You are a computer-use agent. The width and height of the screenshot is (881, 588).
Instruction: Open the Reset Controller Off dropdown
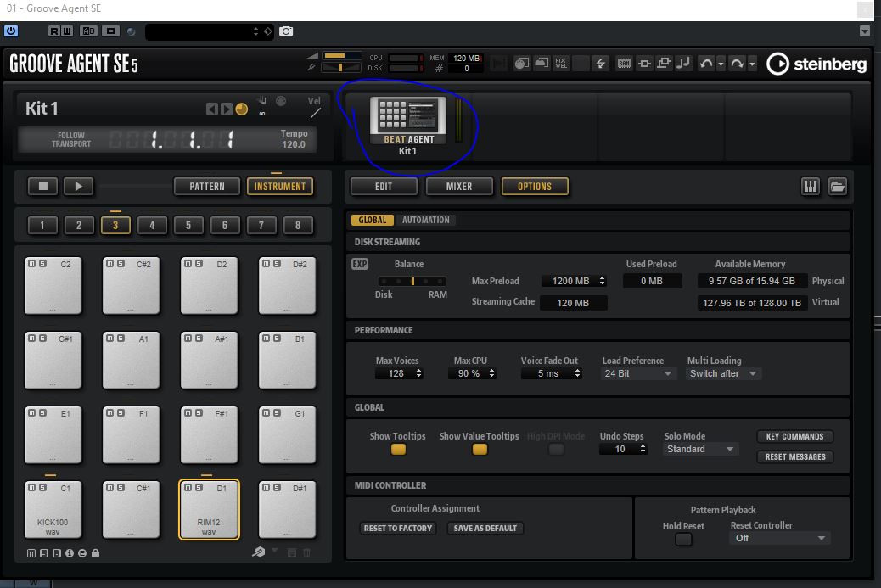779,538
